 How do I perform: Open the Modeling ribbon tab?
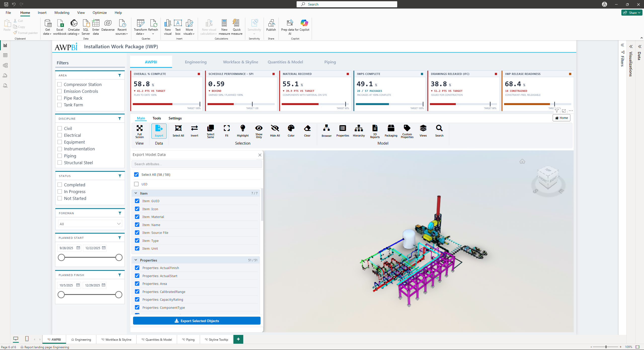pyautogui.click(x=62, y=13)
